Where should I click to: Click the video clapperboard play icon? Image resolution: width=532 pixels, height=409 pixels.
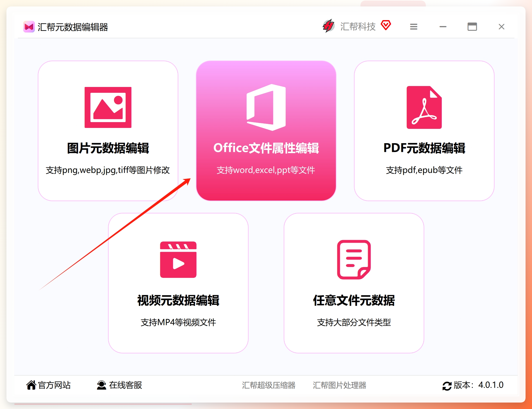point(178,260)
